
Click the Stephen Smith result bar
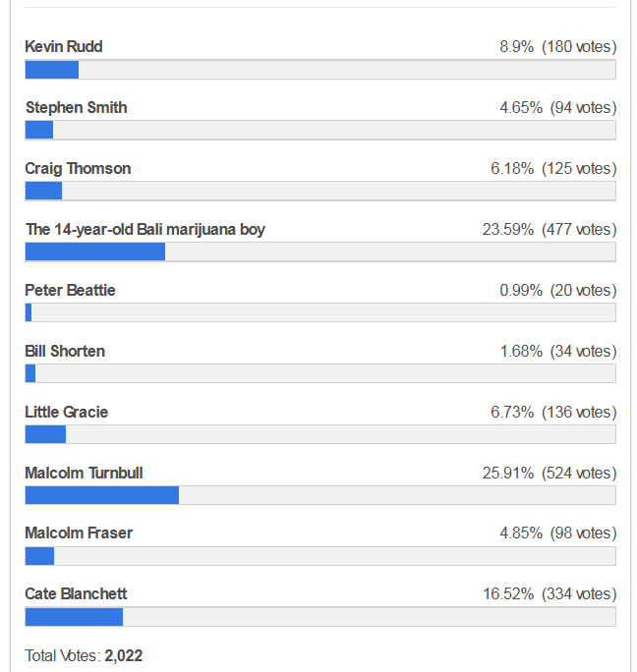pyautogui.click(x=319, y=131)
